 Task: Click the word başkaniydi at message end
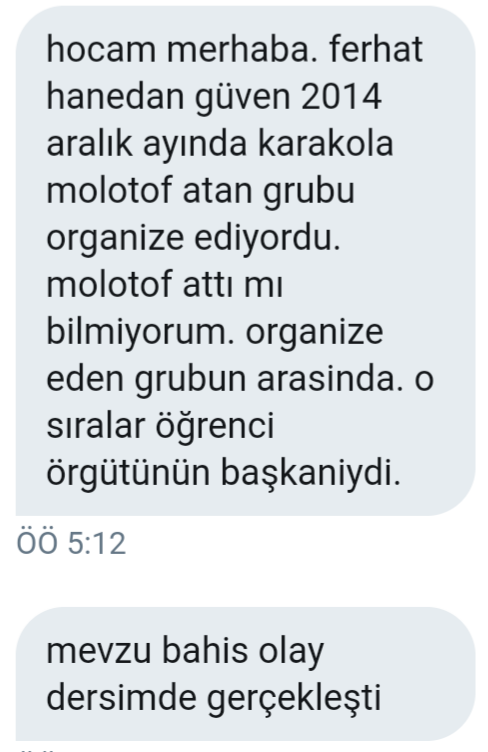[310, 472]
